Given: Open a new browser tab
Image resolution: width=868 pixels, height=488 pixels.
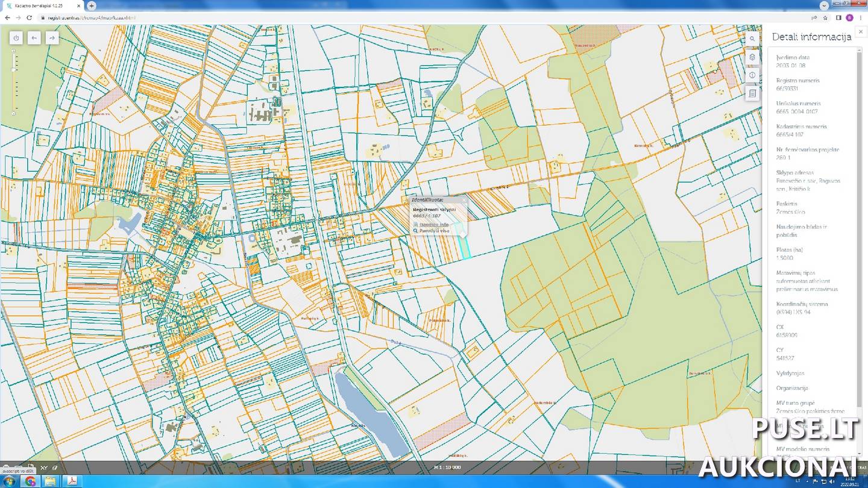Looking at the screenshot, I should [92, 5].
